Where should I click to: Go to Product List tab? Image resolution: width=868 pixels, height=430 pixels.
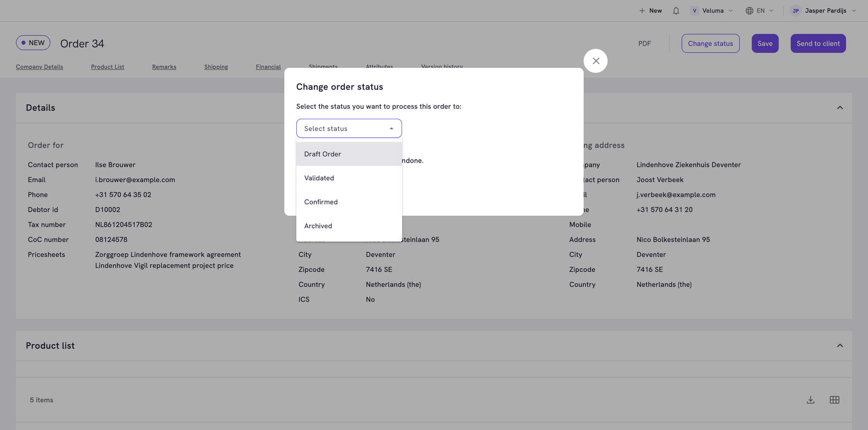(x=108, y=67)
